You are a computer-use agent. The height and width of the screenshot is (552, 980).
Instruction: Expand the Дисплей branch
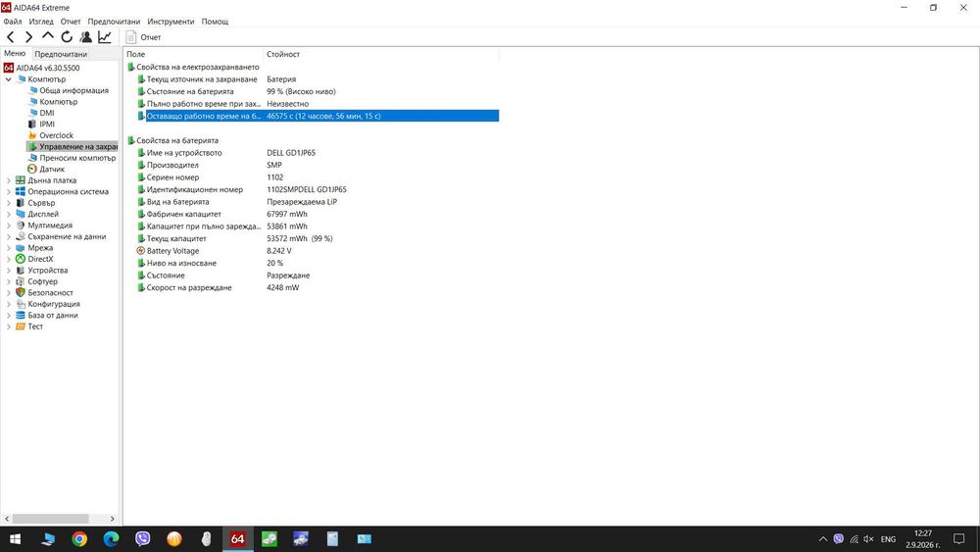pos(8,215)
